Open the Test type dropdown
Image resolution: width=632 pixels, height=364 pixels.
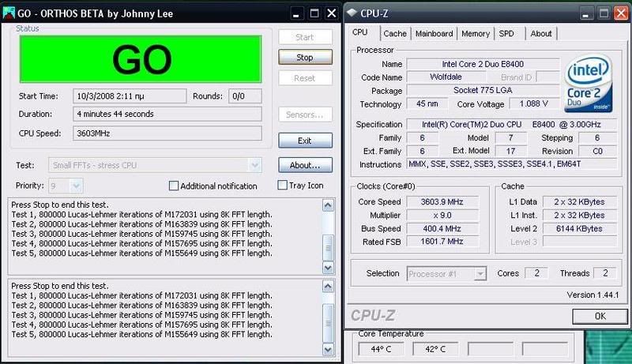(254, 165)
